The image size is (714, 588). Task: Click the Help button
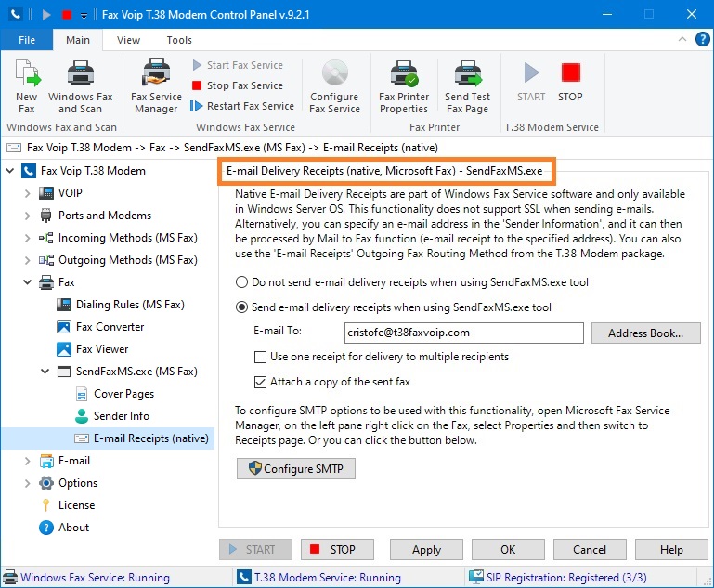click(671, 550)
